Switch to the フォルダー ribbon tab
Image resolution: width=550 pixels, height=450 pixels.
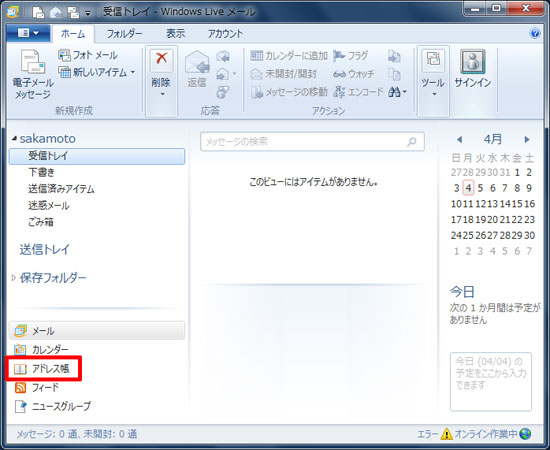[x=125, y=34]
